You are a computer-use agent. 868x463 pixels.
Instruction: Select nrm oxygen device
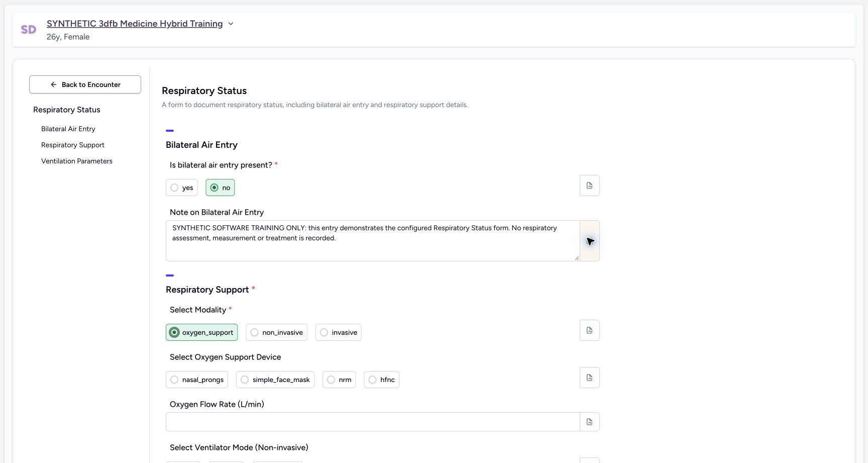pyautogui.click(x=339, y=380)
